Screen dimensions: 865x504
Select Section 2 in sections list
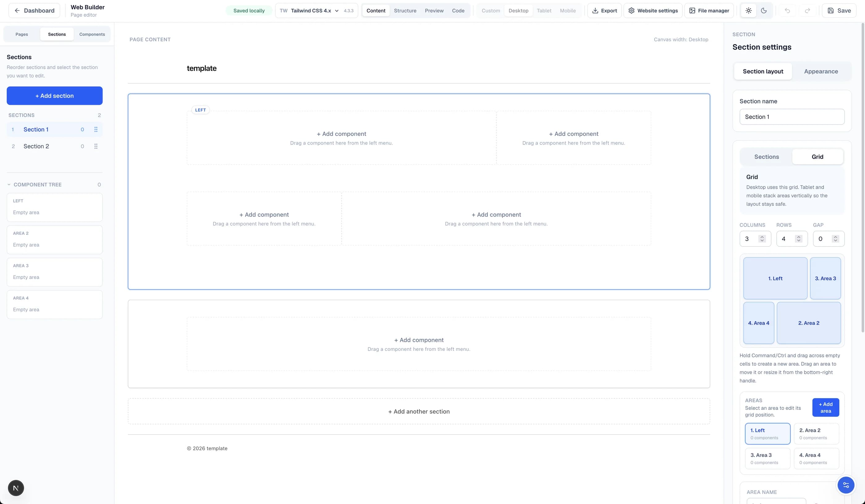click(55, 146)
